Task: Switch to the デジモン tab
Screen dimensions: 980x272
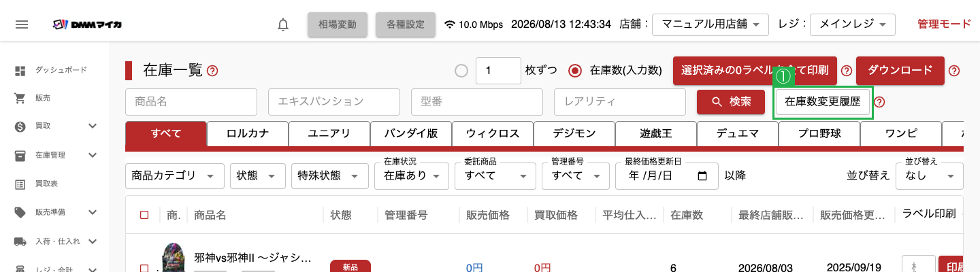Action: [x=574, y=133]
